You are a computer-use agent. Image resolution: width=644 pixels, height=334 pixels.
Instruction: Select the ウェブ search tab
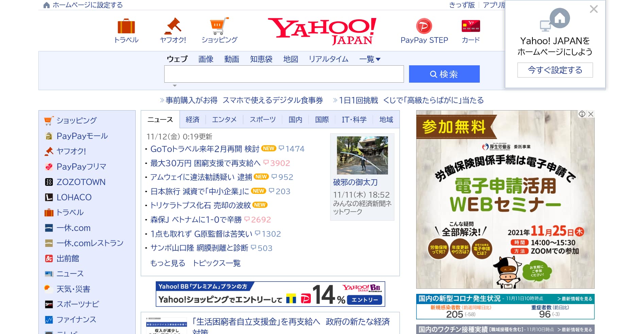177,59
